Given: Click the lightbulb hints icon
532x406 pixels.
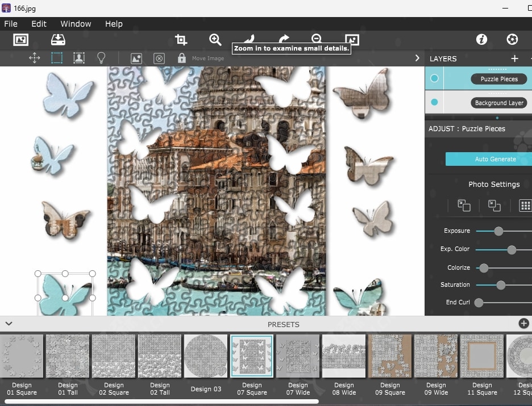Looking at the screenshot, I should pyautogui.click(x=101, y=58).
